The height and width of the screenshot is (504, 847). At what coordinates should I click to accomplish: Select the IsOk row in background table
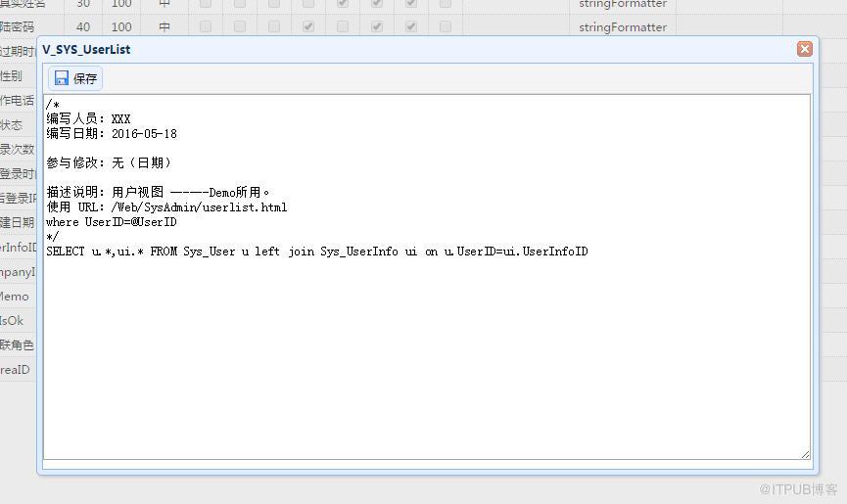12,321
